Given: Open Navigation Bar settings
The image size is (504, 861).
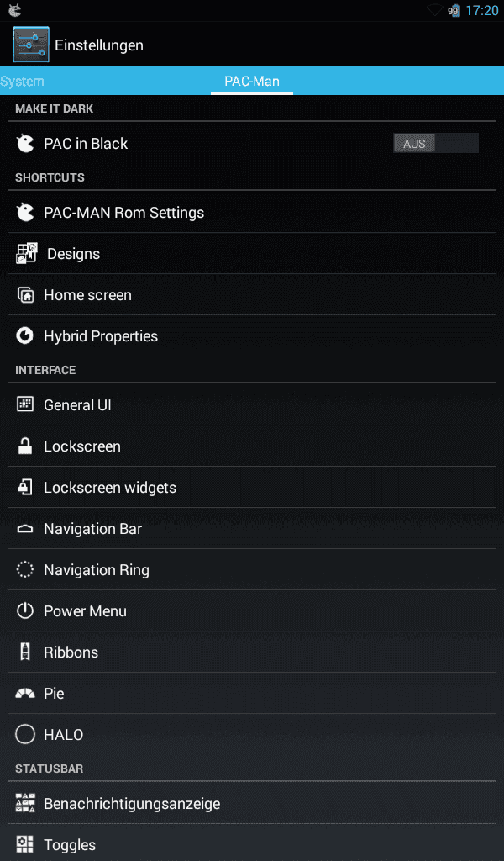Looking at the screenshot, I should [x=252, y=528].
